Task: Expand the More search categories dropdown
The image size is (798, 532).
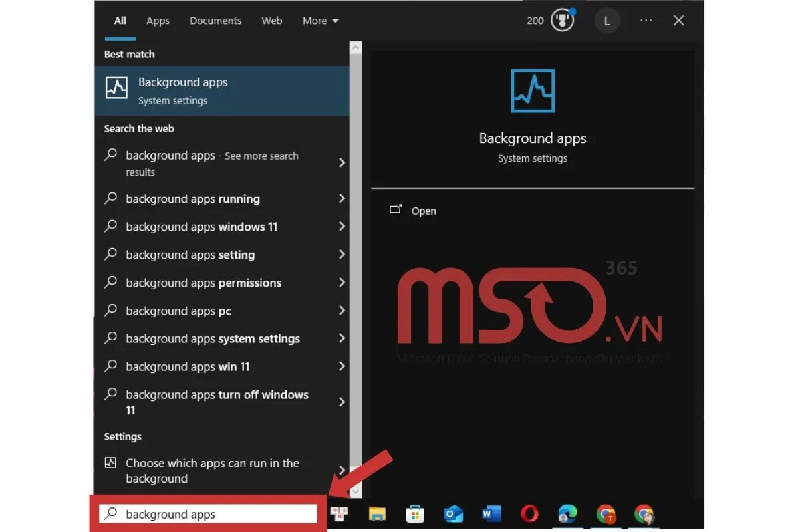Action: [320, 21]
